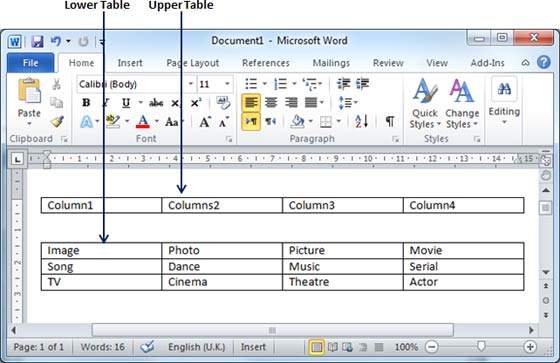
Task: Click the Quick Styles button
Action: coord(425,104)
